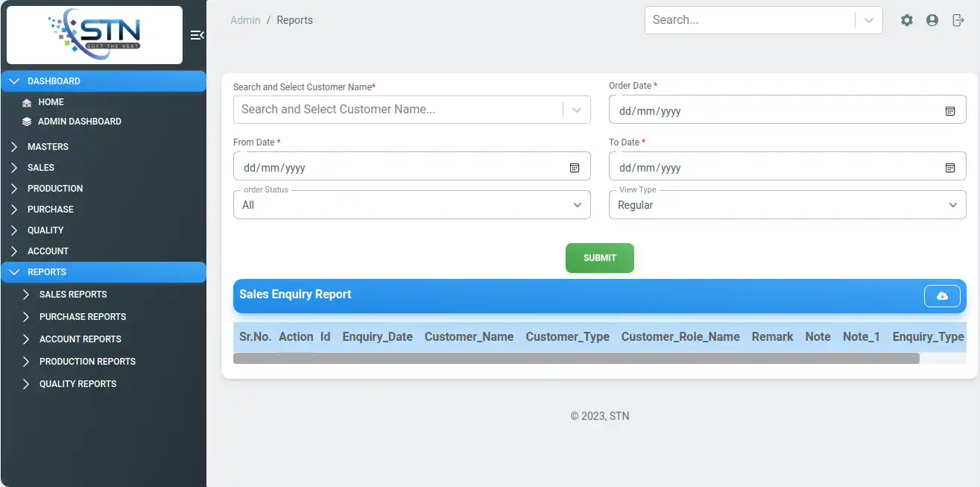Click the green Submit button

pos(599,258)
